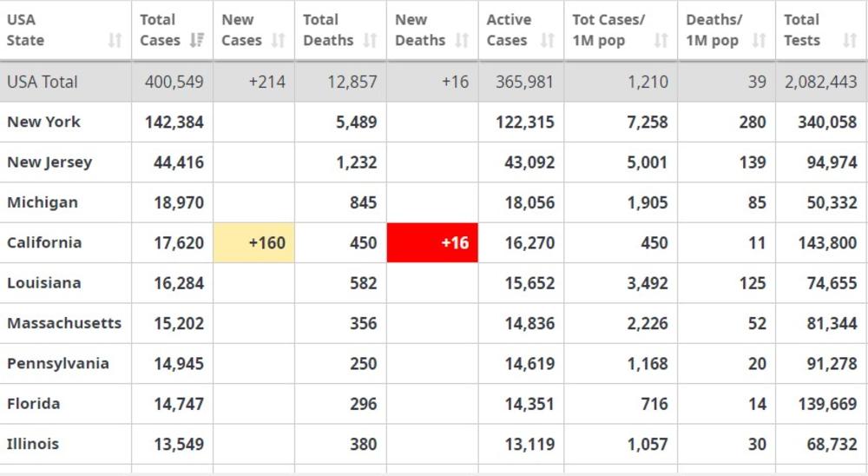Select the yellow +160 new cases cell
The width and height of the screenshot is (868, 476).
(x=253, y=242)
